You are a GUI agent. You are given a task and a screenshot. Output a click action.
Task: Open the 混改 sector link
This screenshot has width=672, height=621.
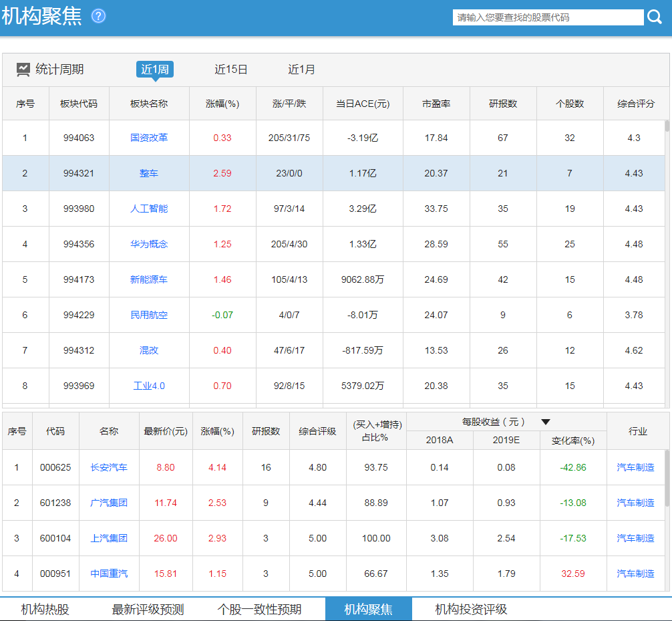[x=149, y=350]
